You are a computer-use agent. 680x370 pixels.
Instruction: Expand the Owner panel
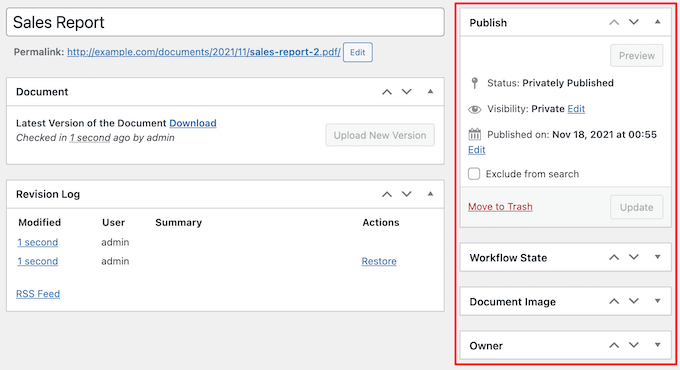coord(657,345)
